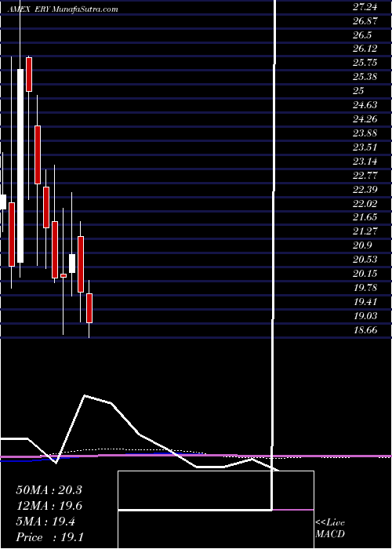
Task: Click the 18.66 price axis label
Action: [365, 330]
